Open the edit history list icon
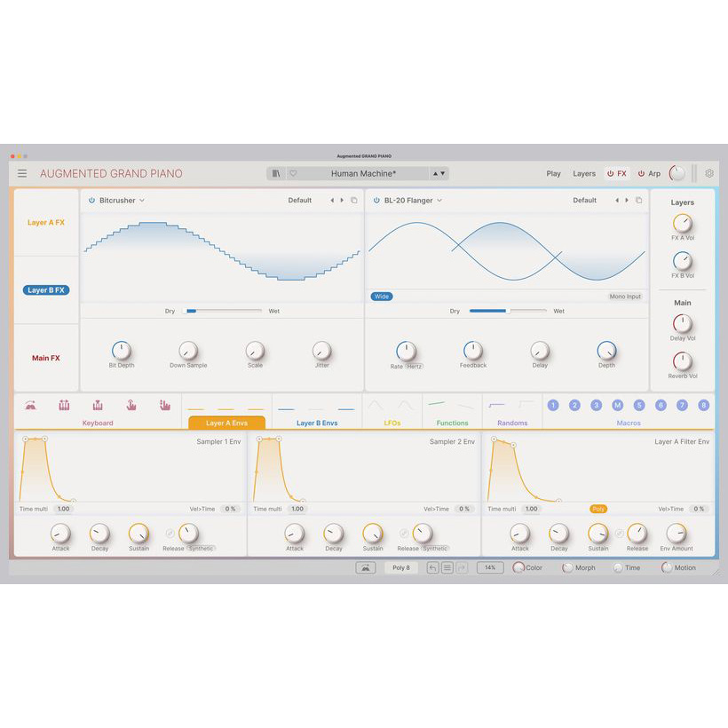Viewport: 728px width, 728px height. [447, 568]
